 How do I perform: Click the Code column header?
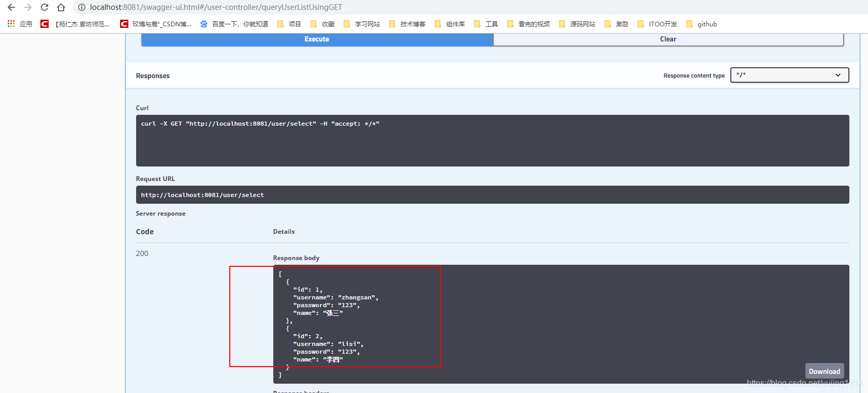[144, 232]
